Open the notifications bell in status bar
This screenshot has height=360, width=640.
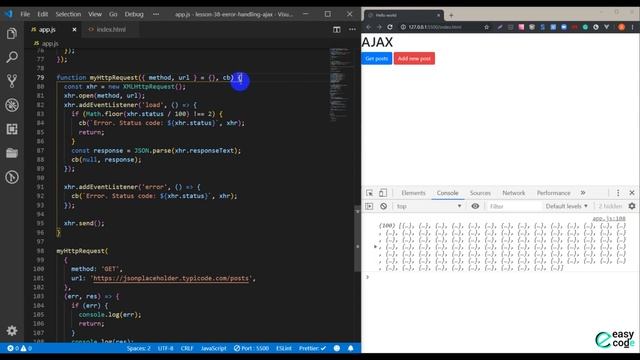pos(351,348)
